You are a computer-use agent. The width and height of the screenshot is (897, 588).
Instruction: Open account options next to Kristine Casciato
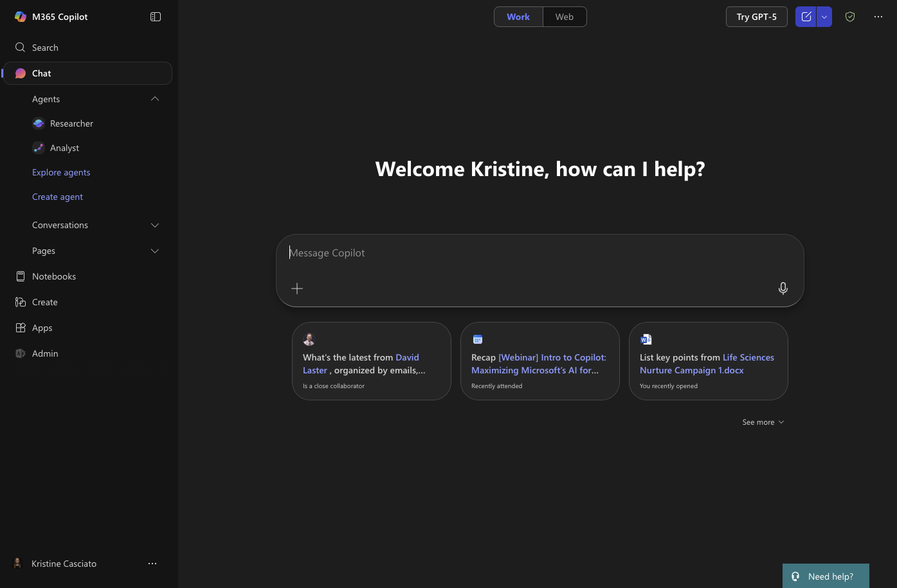point(152,564)
